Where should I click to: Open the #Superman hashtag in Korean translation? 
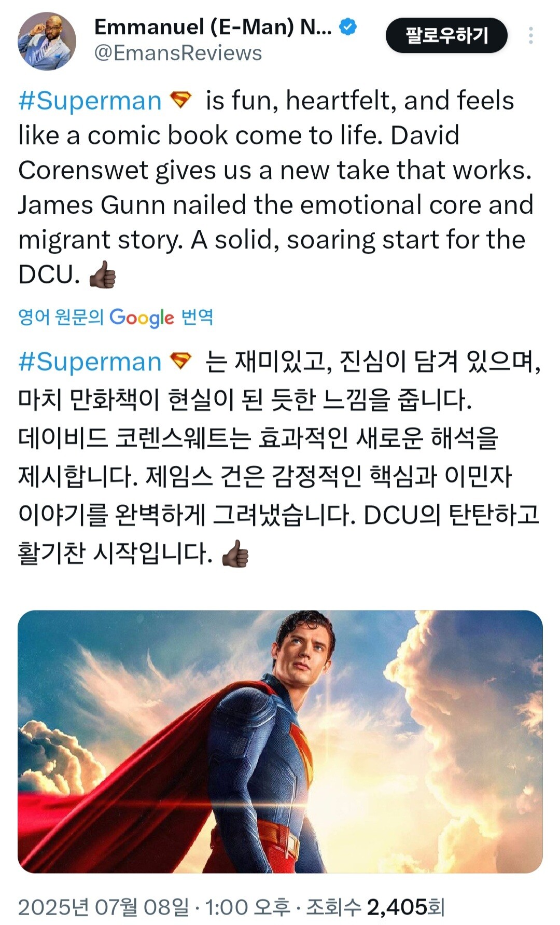pos(90,361)
